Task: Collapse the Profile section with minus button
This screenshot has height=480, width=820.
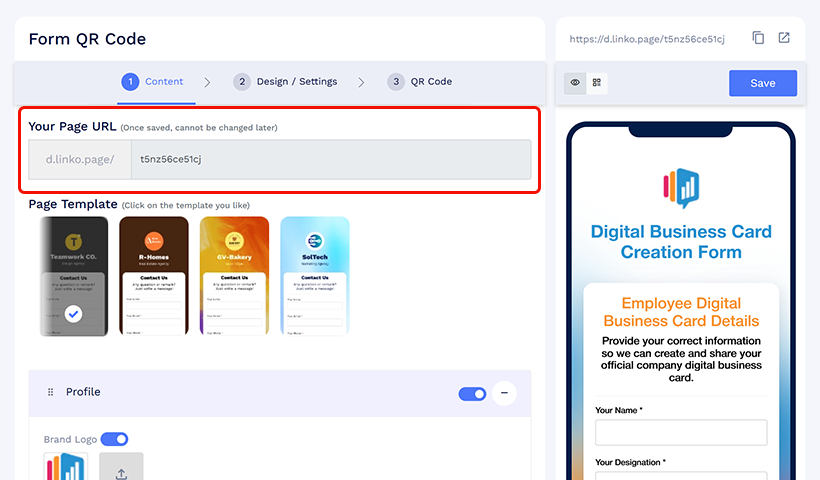Action: [504, 393]
